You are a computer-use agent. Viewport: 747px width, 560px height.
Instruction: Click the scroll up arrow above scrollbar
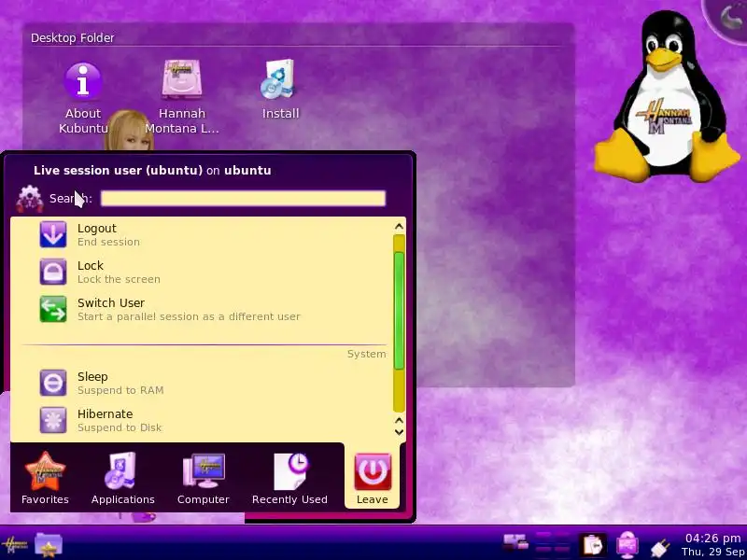point(400,227)
